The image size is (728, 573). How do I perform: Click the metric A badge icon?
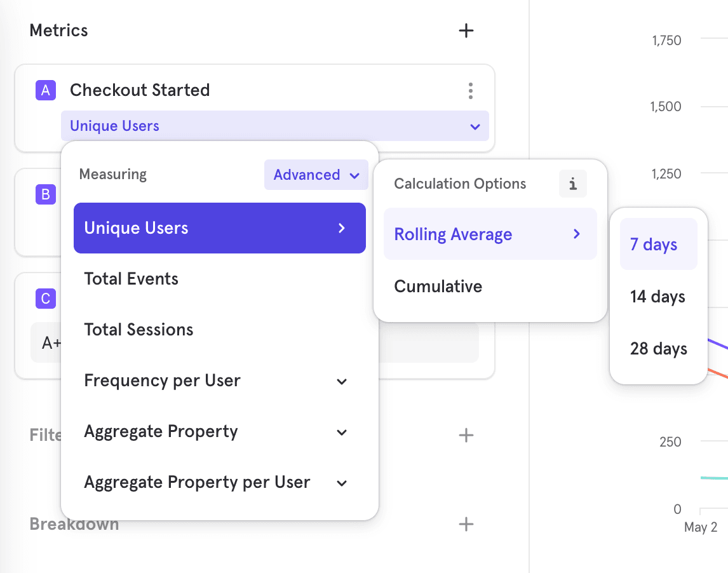[45, 91]
